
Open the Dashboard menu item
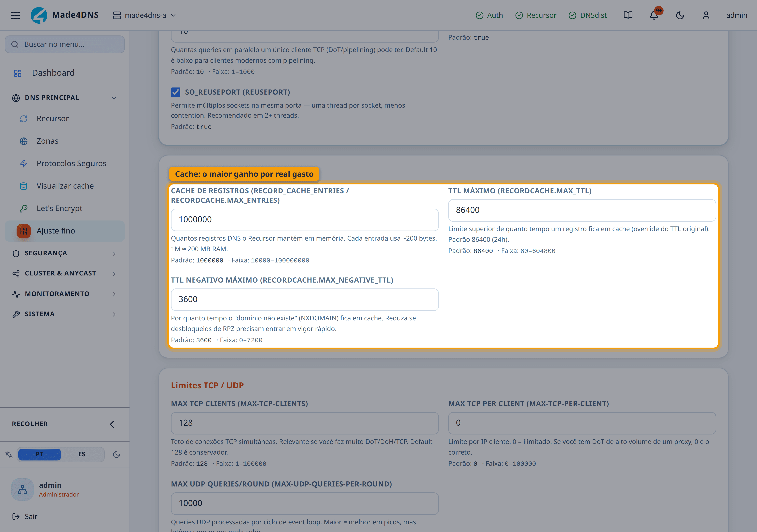65,73
